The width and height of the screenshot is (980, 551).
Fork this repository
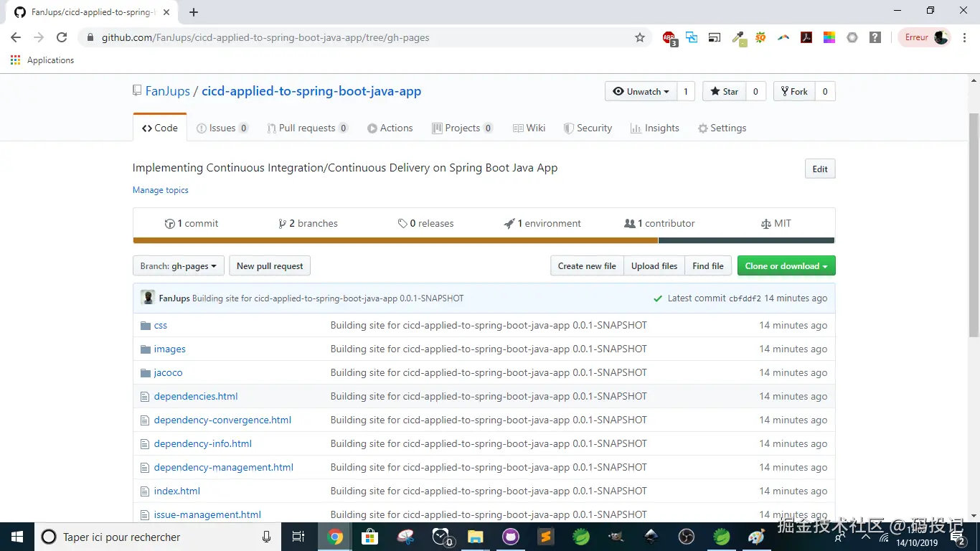point(794,91)
